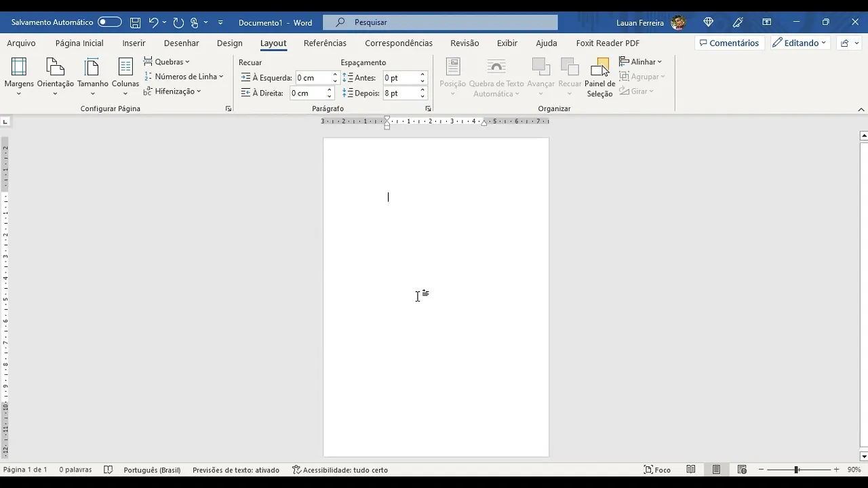Viewport: 868px width, 488px height.
Task: Open the Parágrafo dialog launcher
Action: click(428, 108)
